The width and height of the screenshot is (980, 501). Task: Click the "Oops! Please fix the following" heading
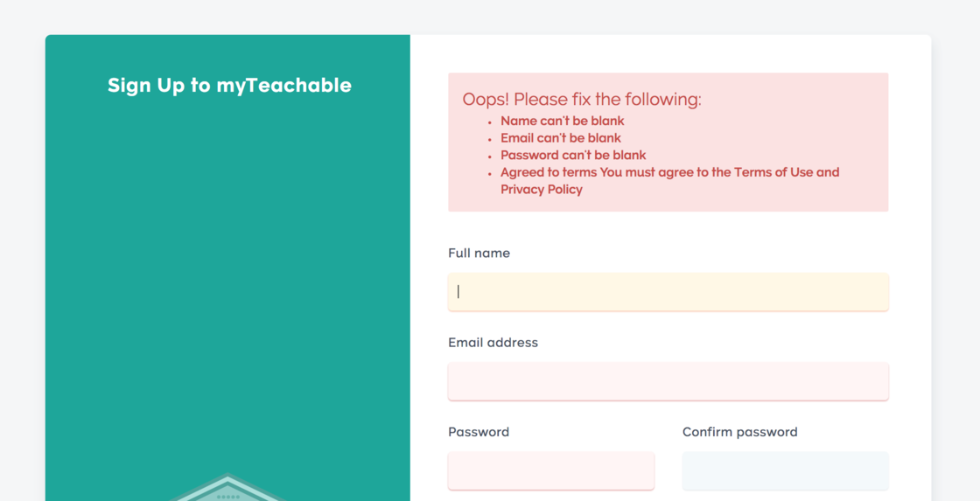point(581,100)
